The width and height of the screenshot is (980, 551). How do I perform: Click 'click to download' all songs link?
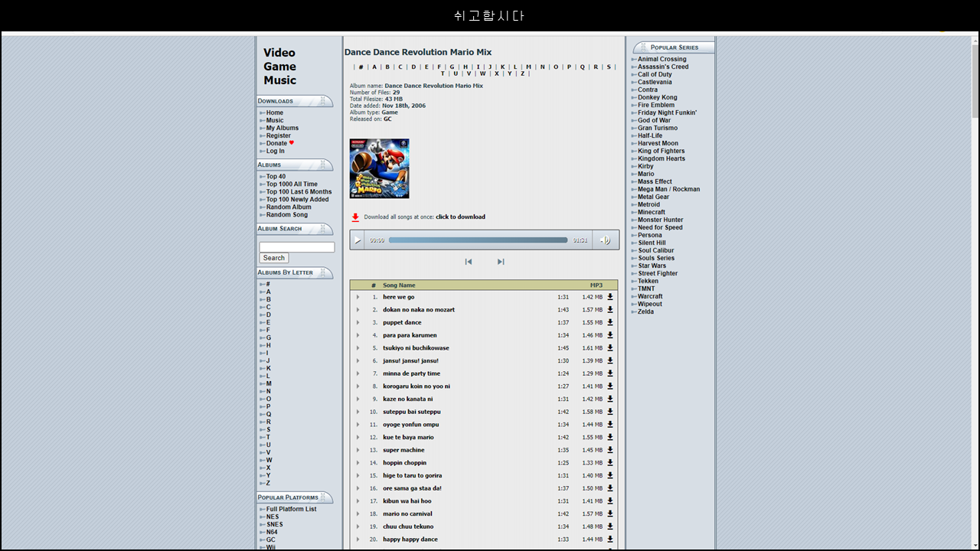pos(460,217)
